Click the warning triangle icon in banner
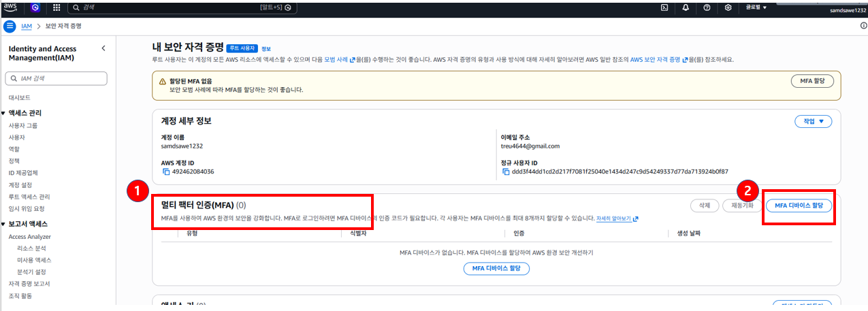The image size is (868, 311). (x=162, y=81)
